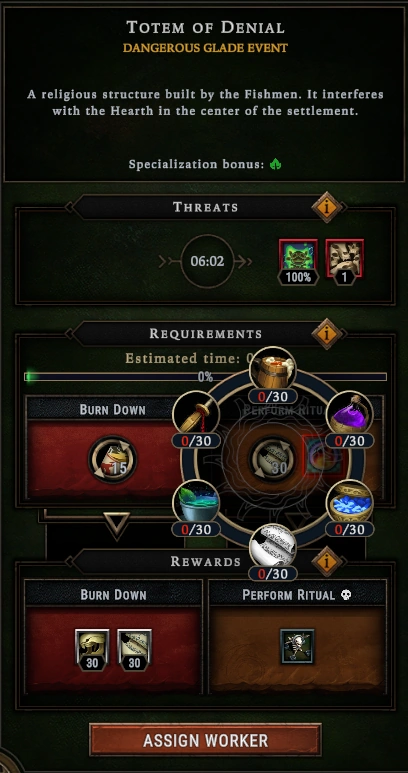
Task: Click the 0% progress bar
Action: [205, 377]
